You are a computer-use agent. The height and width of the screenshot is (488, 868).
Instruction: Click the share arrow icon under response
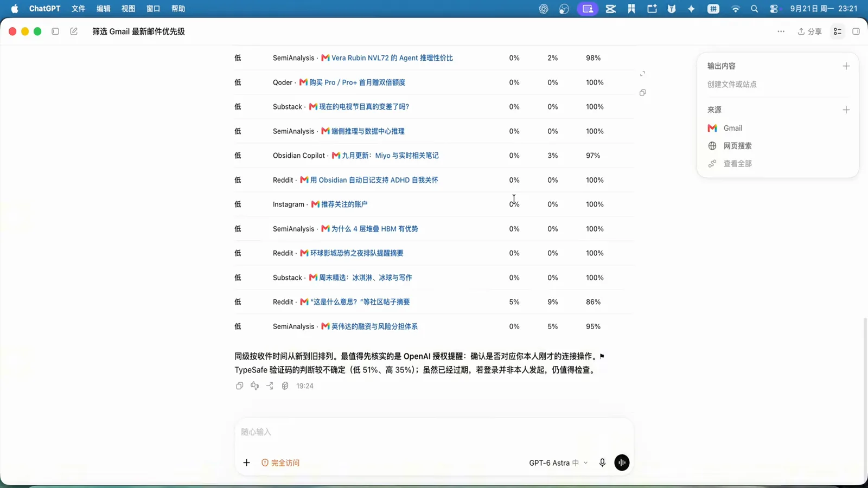[x=270, y=386]
